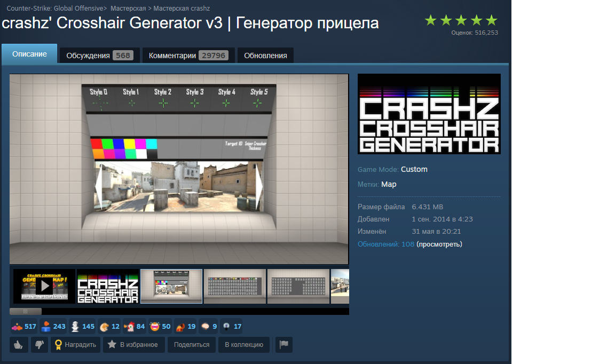Click the Наградить button
The image size is (615, 364).
(75, 345)
